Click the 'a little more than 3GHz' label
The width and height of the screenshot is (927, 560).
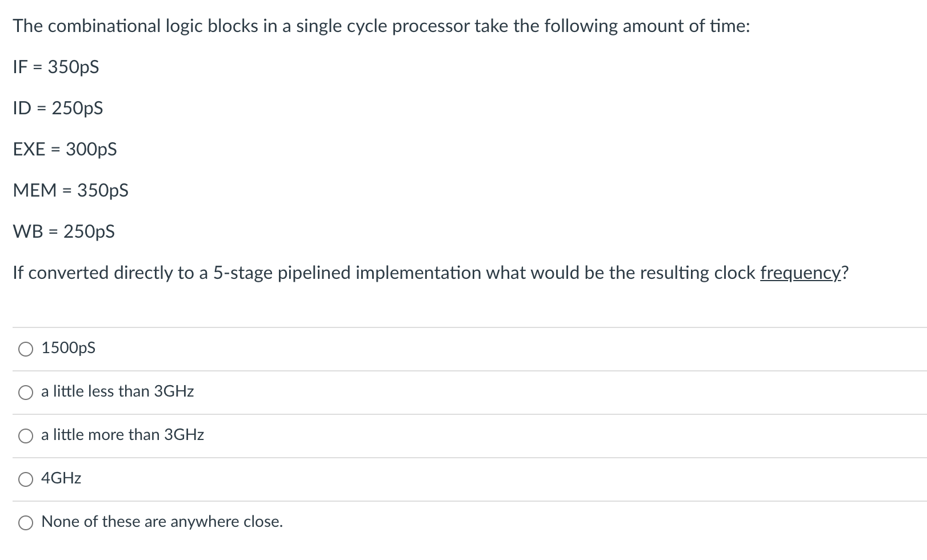tap(122, 435)
